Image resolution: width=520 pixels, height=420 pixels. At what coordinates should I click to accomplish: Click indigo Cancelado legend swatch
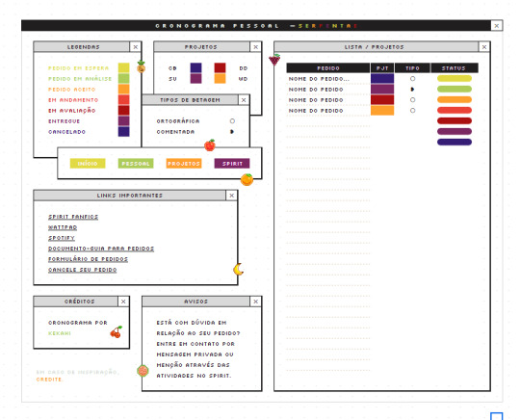pyautogui.click(x=123, y=132)
